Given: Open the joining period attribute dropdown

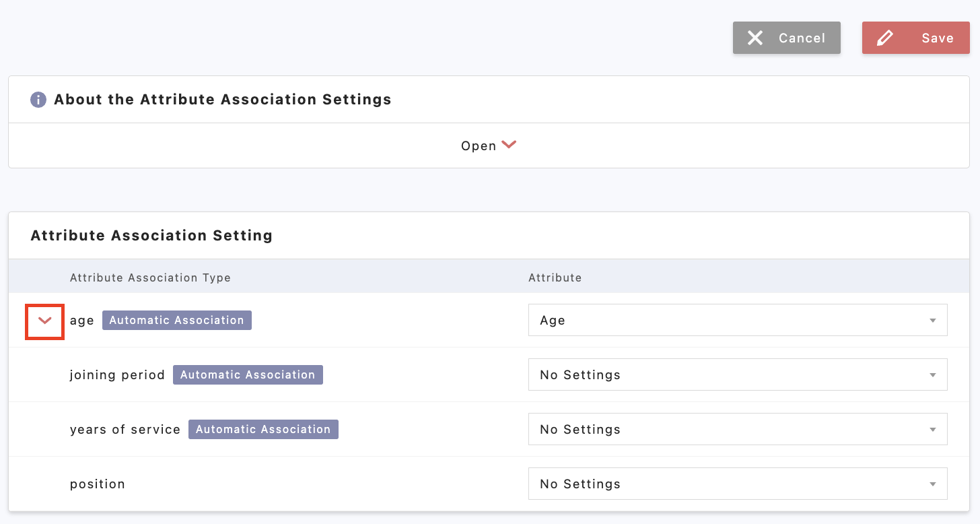Looking at the screenshot, I should point(737,375).
